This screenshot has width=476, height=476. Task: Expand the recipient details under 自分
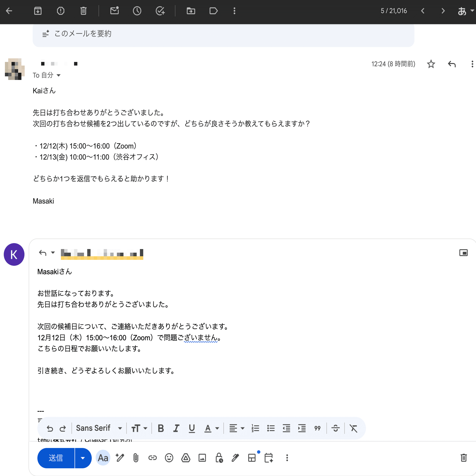click(x=59, y=75)
